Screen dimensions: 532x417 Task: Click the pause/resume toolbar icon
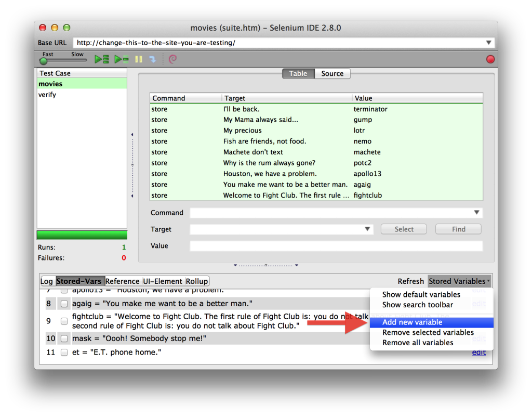point(138,59)
